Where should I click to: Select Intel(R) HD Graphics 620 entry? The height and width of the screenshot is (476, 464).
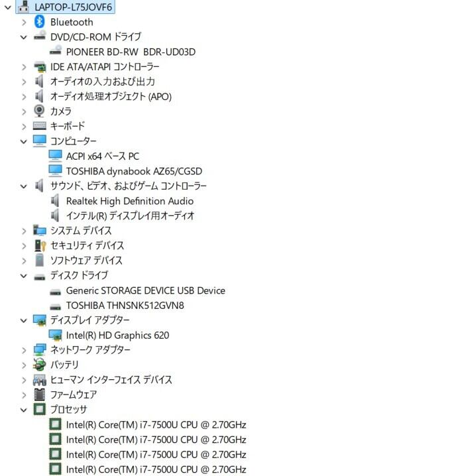point(117,335)
